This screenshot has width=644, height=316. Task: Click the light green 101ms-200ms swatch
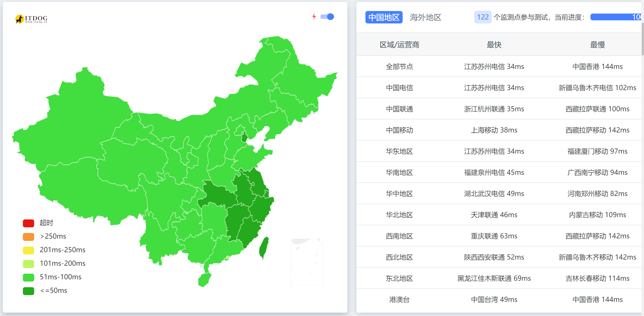click(28, 264)
